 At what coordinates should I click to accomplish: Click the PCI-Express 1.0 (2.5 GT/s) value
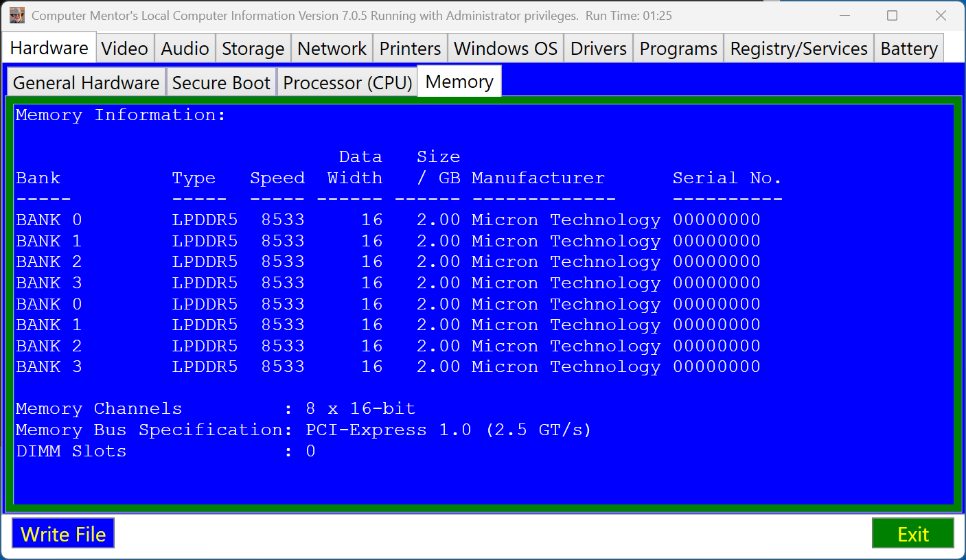(448, 430)
